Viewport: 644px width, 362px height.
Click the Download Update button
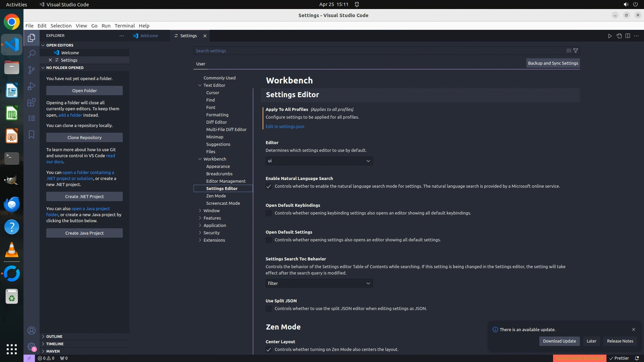pos(559,341)
